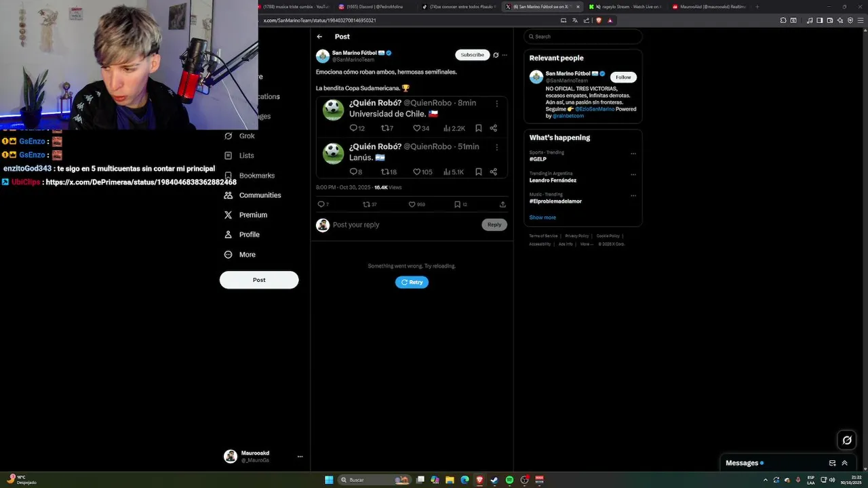Viewport: 868px width, 488px height.
Task: Switch to the rageylo Stream tab
Action: 625,7
